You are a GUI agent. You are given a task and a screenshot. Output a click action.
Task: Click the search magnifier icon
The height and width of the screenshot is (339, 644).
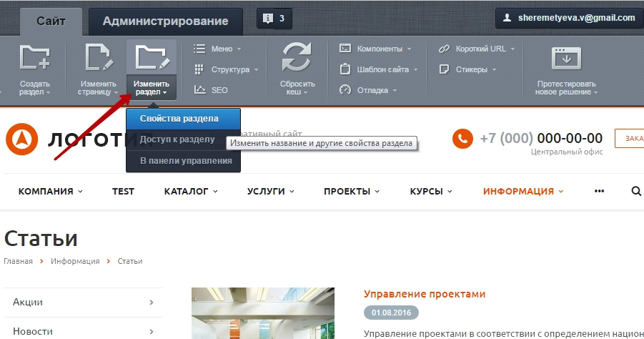pos(636,191)
